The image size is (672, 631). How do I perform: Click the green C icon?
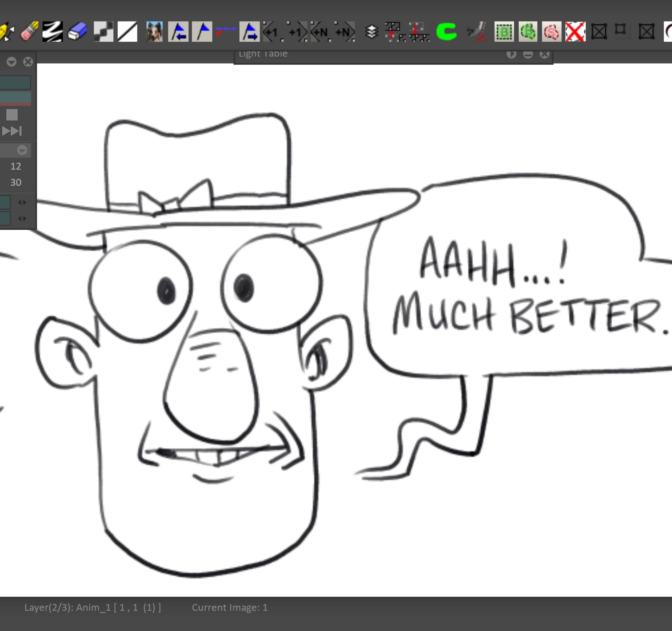(x=446, y=32)
